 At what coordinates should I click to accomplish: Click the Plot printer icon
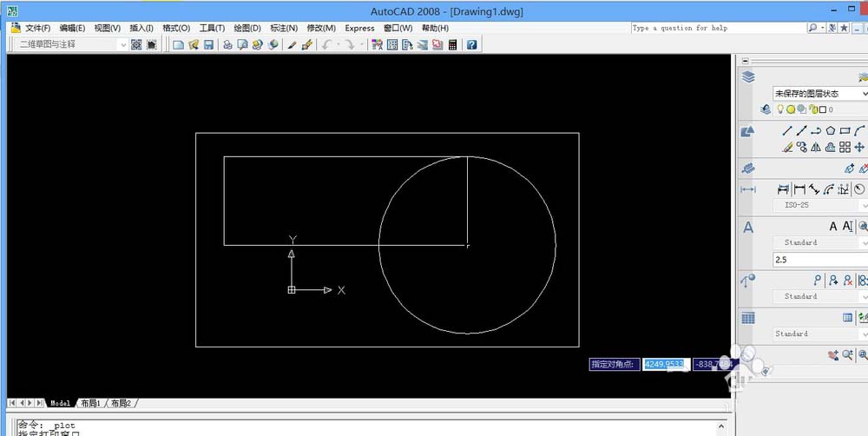(227, 45)
